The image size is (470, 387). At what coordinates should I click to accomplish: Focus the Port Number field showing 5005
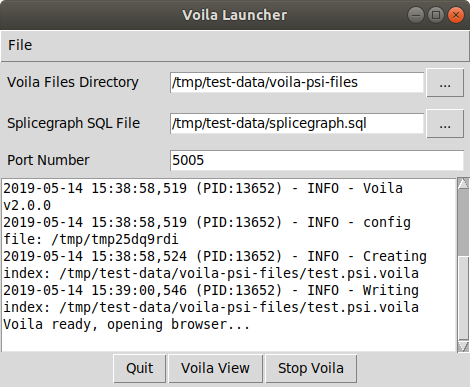(317, 160)
